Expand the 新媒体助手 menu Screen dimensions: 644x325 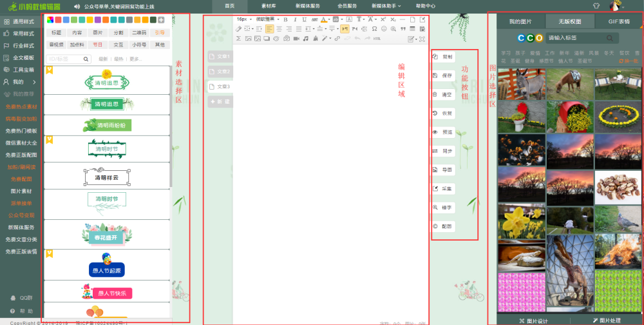[386, 6]
